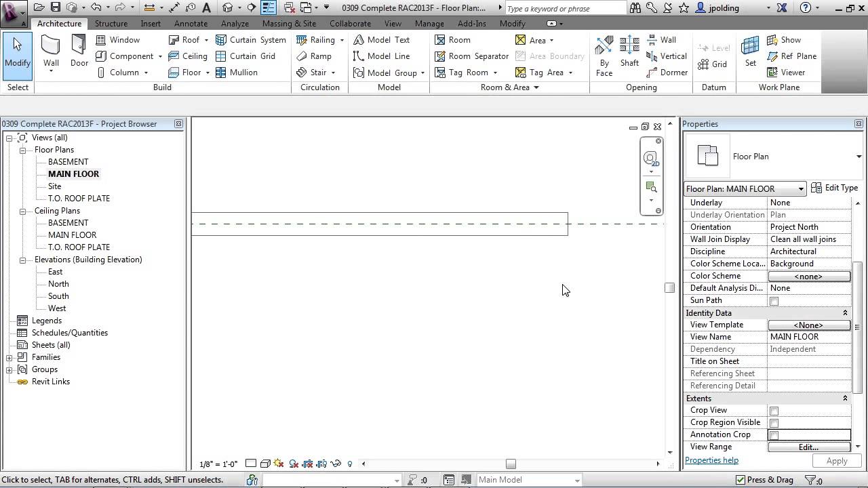Click the selection filter funnel icon
Image resolution: width=868 pixels, height=488 pixels.
[810, 480]
